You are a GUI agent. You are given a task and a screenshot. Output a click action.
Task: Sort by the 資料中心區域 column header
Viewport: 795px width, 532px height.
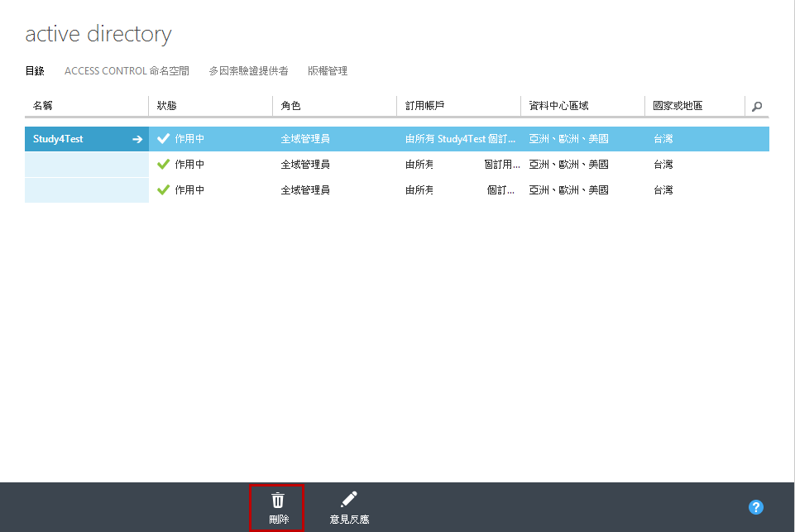coord(558,105)
